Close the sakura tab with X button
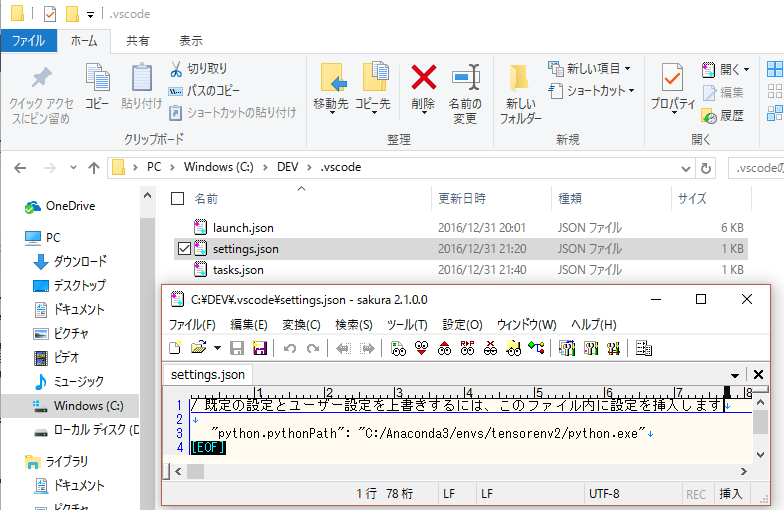 point(758,374)
